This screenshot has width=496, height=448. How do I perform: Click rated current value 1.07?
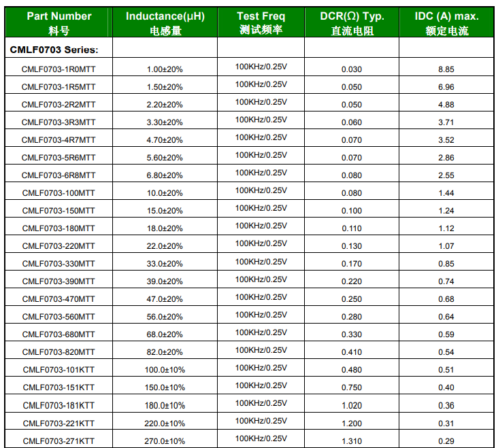446,246
